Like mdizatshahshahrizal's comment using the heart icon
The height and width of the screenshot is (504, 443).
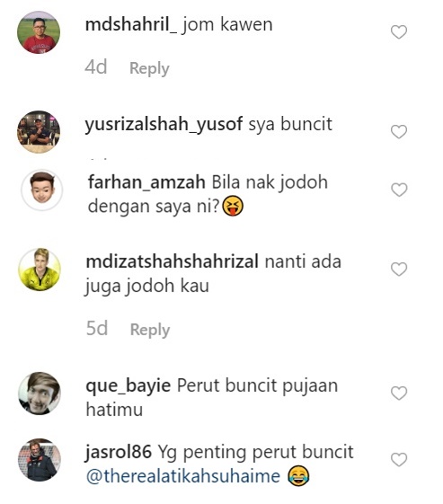click(399, 269)
